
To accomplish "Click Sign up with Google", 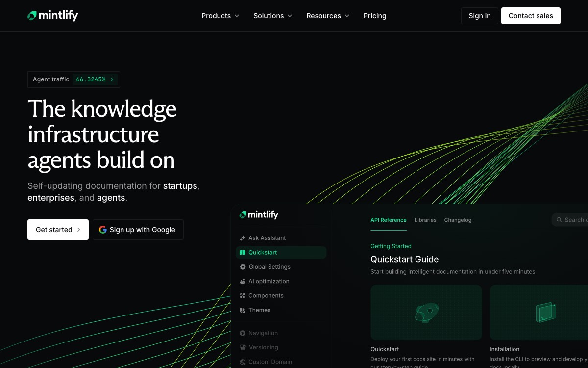I will point(138,230).
